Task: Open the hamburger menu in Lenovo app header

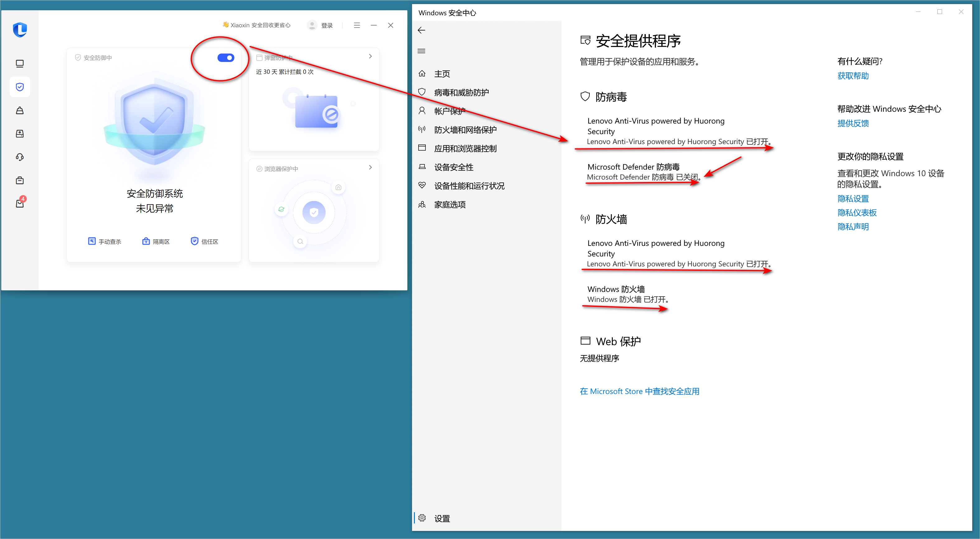Action: [356, 25]
